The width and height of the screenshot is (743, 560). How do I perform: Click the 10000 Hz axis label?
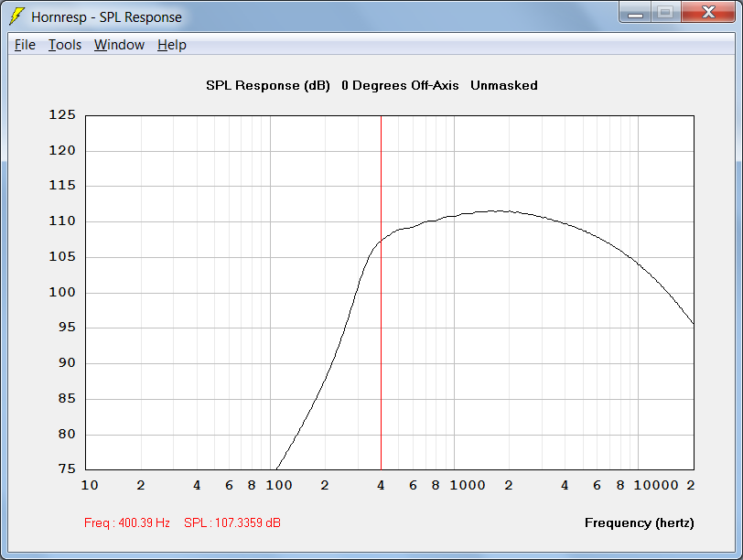coord(656,485)
